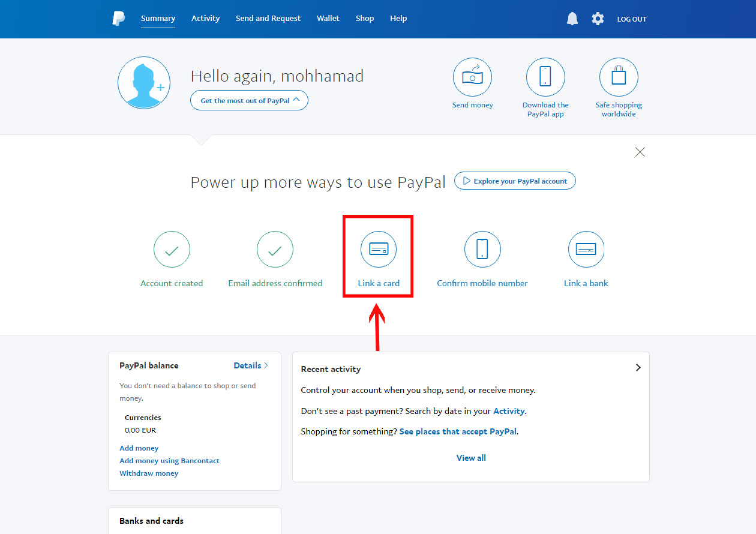Dismiss the Power up banner with the X
756x534 pixels.
(640, 152)
